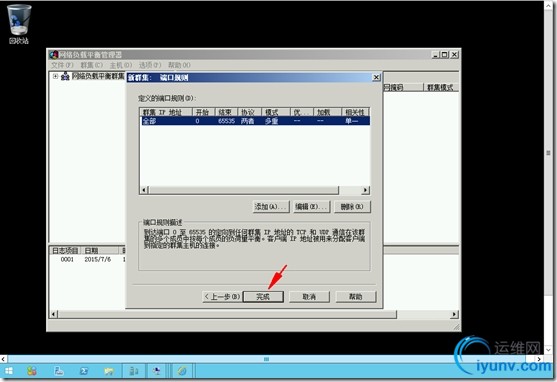
Task: Open PowerShell from the taskbar
Action: (x=84, y=371)
